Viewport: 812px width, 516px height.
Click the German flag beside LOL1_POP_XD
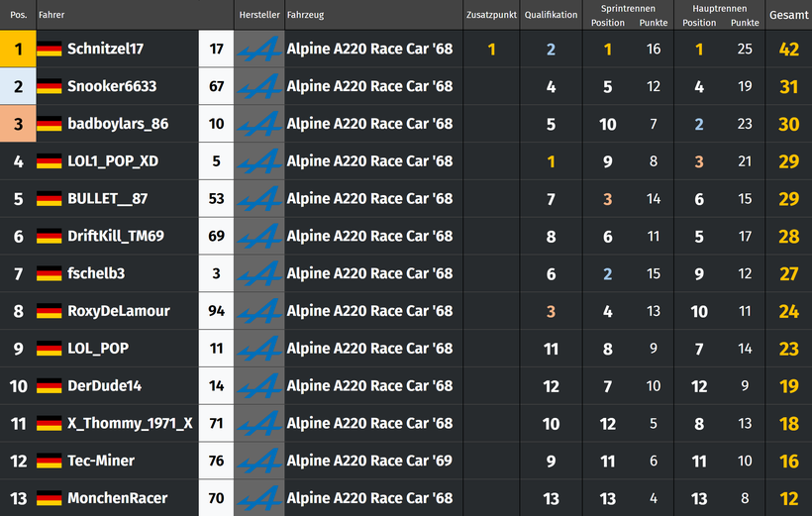[x=50, y=161]
